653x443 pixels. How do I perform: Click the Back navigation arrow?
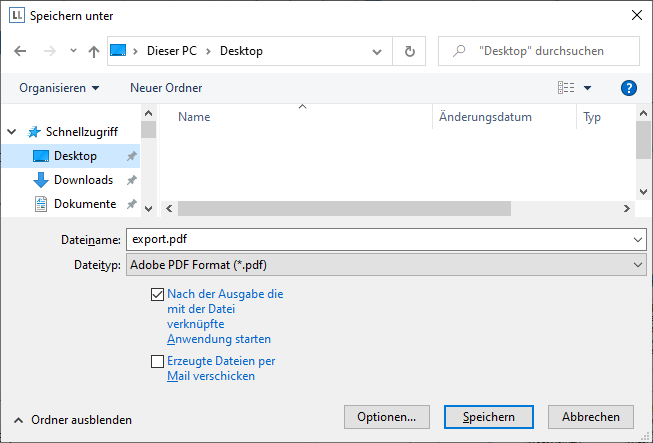[20, 51]
